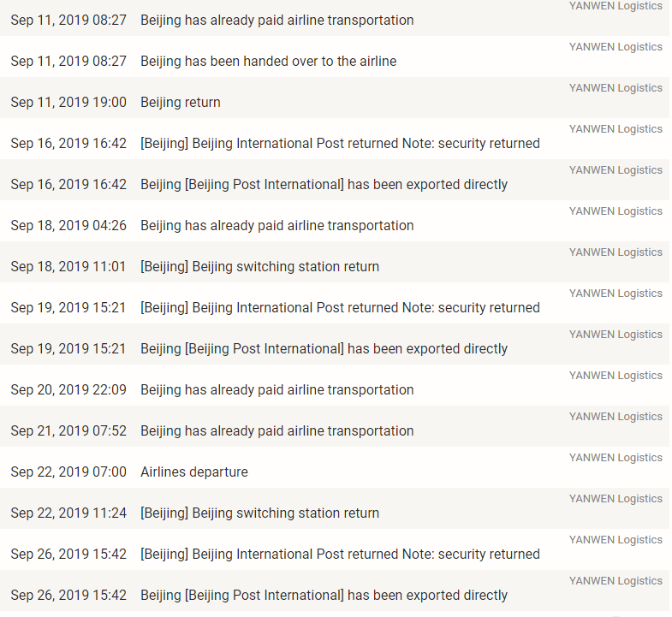Click the 'Airlines departure' status entry
Image resolution: width=672 pixels, height=617 pixels.
194,472
